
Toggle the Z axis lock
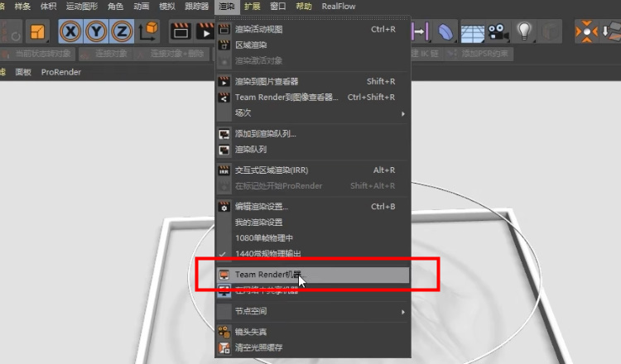click(x=122, y=31)
